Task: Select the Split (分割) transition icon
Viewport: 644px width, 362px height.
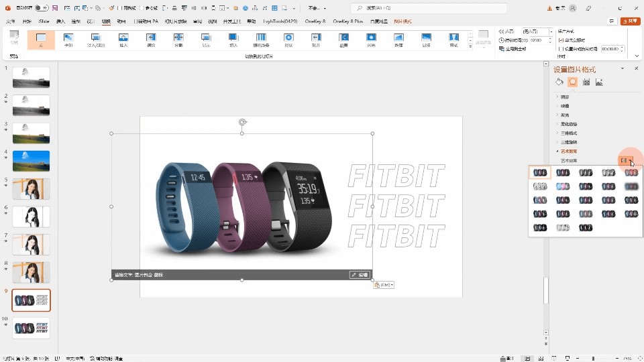Action: click(x=178, y=40)
